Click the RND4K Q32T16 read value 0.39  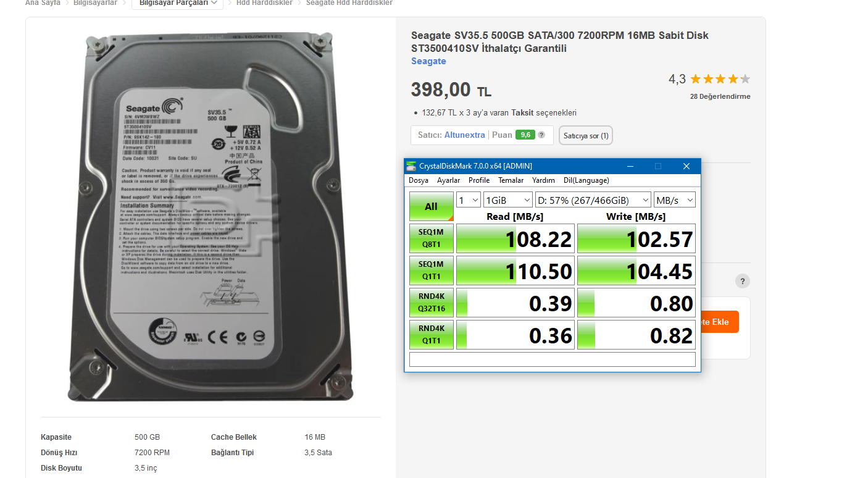pos(515,303)
